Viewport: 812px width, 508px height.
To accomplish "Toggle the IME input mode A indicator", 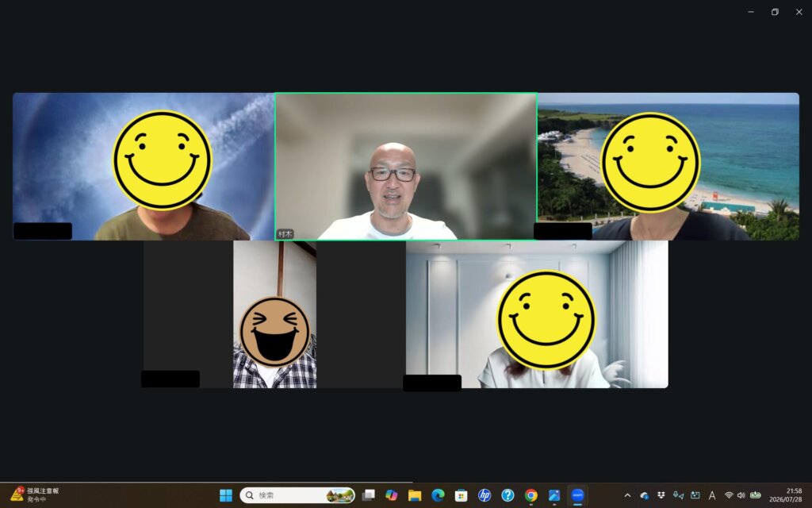I will pos(712,495).
